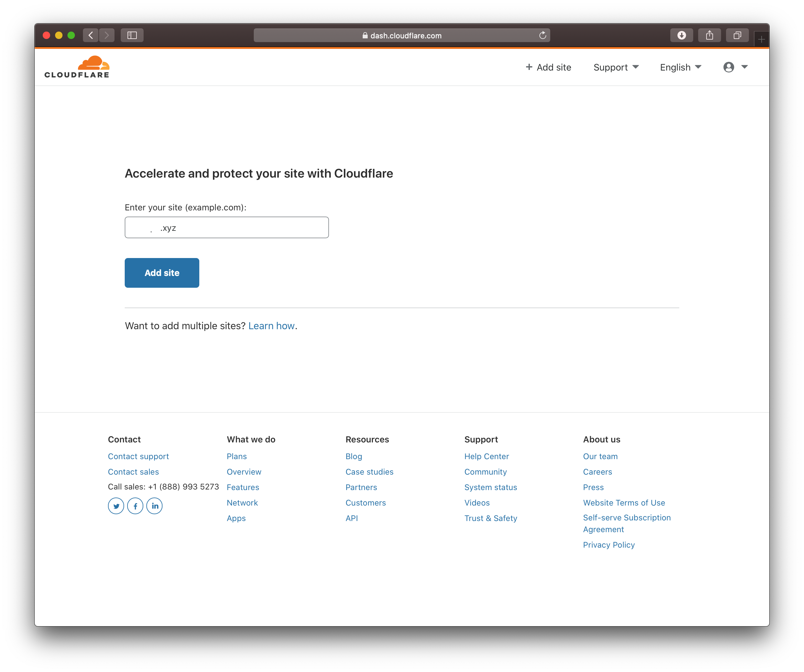The width and height of the screenshot is (804, 672).
Task: Open Our team link
Action: [600, 456]
